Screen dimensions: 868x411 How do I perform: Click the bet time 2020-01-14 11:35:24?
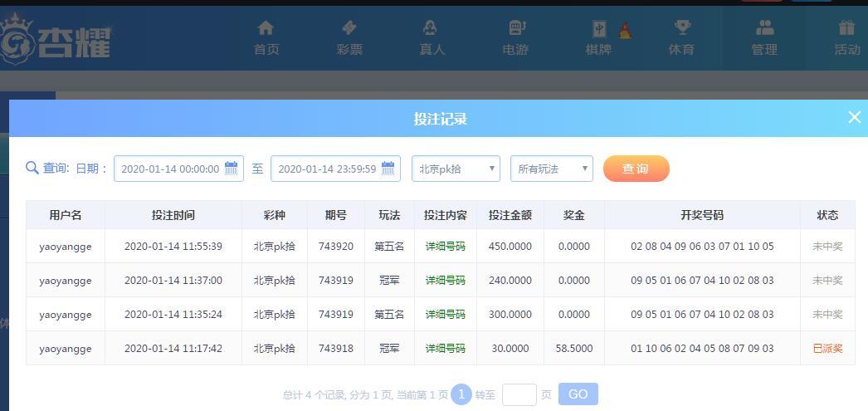click(x=173, y=315)
